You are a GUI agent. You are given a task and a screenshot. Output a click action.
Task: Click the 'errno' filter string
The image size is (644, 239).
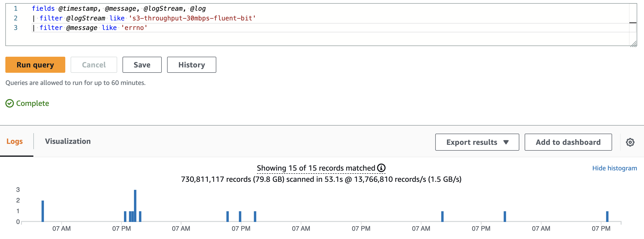pyautogui.click(x=134, y=28)
